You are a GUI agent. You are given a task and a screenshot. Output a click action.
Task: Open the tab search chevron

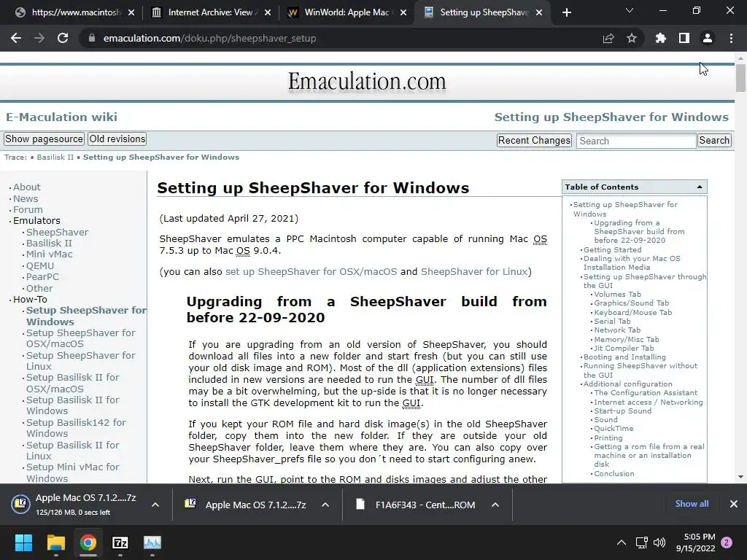point(630,10)
